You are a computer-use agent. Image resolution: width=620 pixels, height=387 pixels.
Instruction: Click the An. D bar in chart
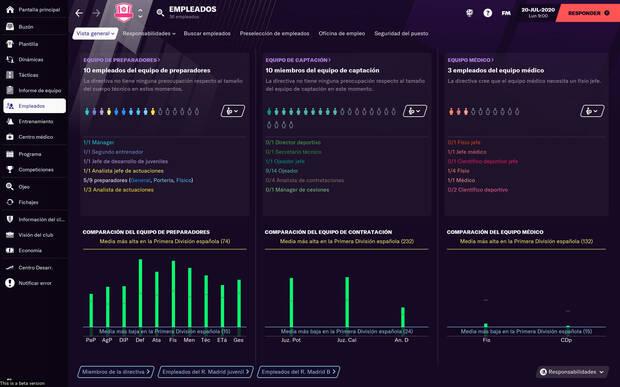click(x=403, y=317)
